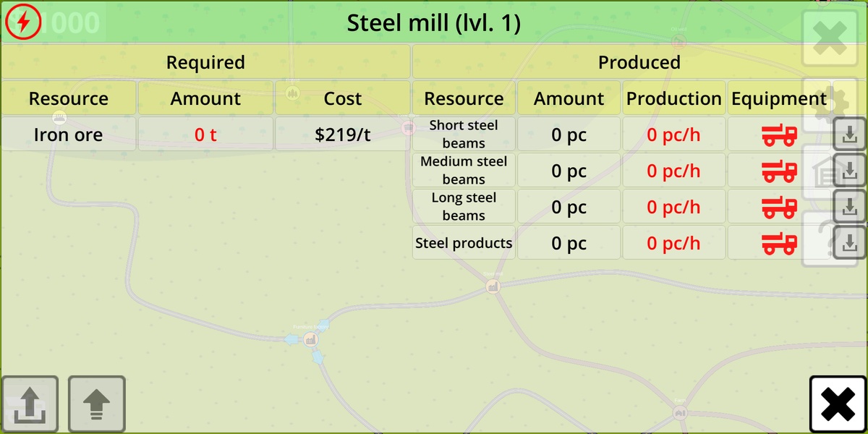Select truck equipment icon for Medium steel beams
The width and height of the screenshot is (868, 434).
tap(779, 171)
